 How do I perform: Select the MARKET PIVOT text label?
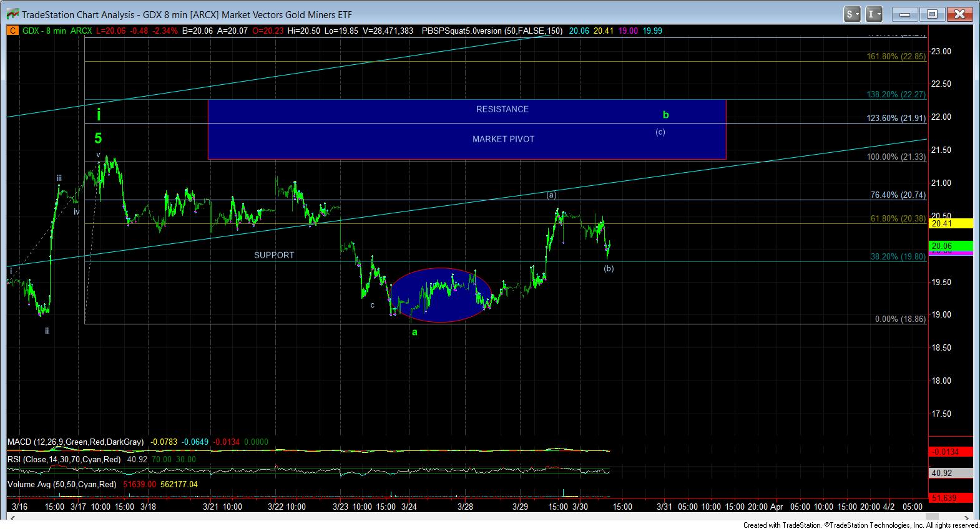click(503, 139)
